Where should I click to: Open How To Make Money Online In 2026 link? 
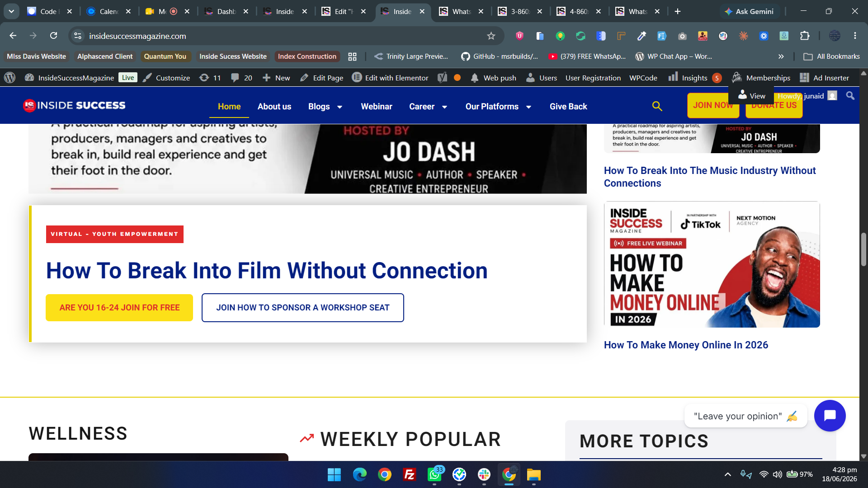tap(686, 345)
